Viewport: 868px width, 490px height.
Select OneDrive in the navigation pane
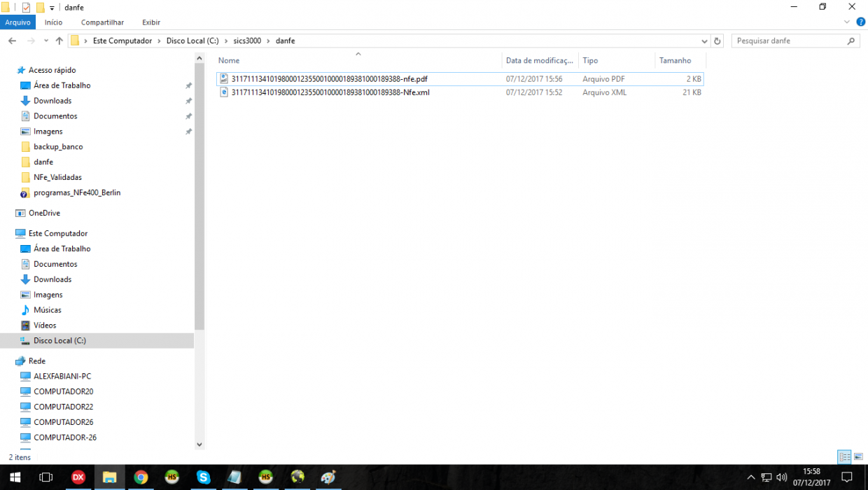tap(44, 213)
